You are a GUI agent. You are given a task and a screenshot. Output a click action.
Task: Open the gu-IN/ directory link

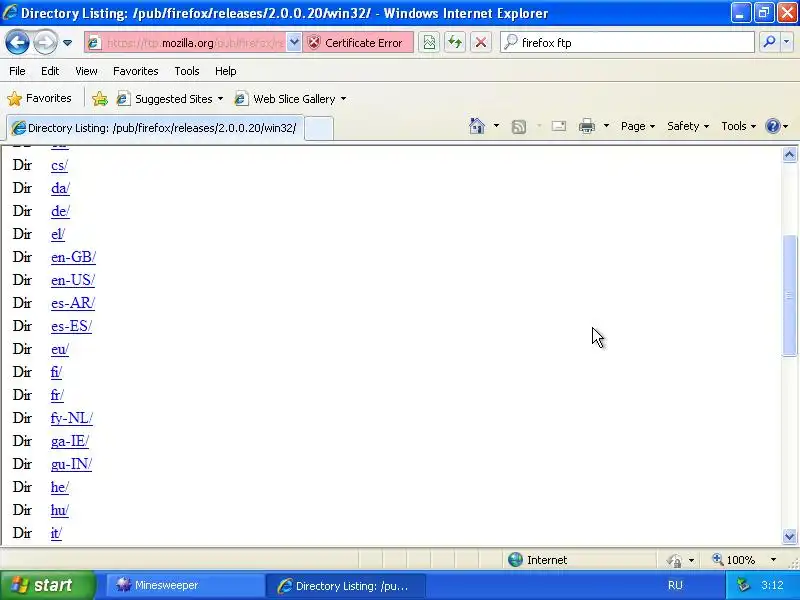pos(71,464)
